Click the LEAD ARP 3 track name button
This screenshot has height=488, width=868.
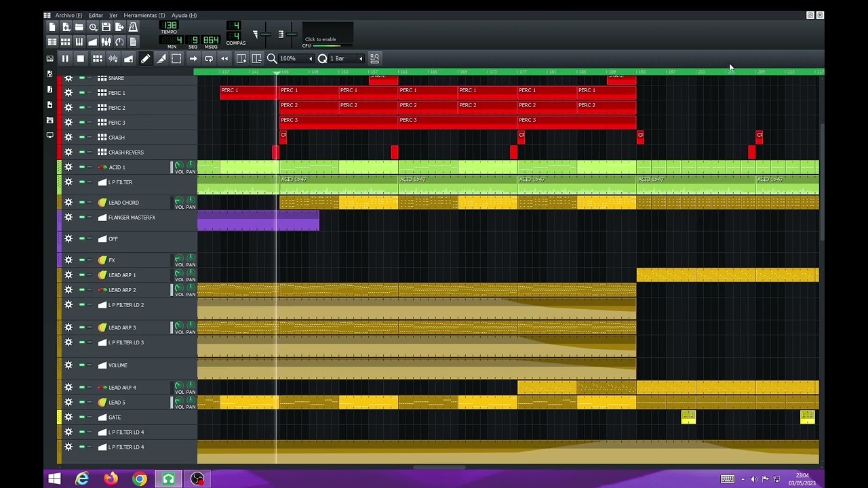pyautogui.click(x=133, y=328)
